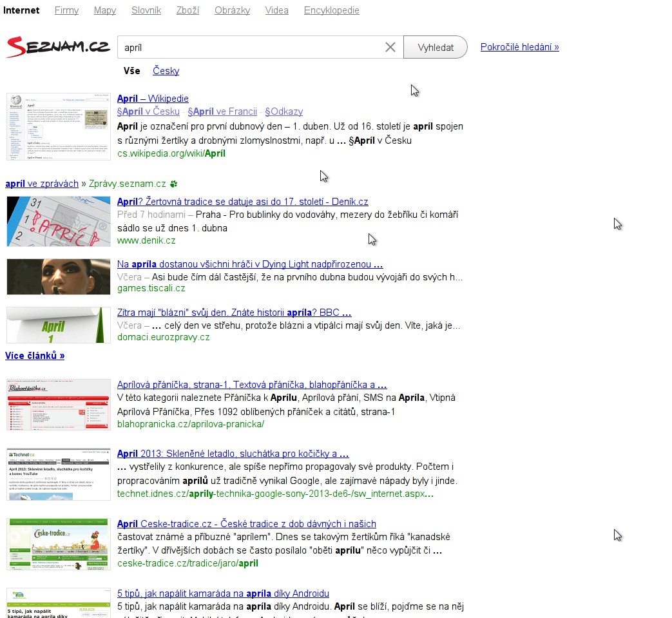Switch to the Zboží tab
Screen dimensions: 672x618
pyautogui.click(x=187, y=10)
